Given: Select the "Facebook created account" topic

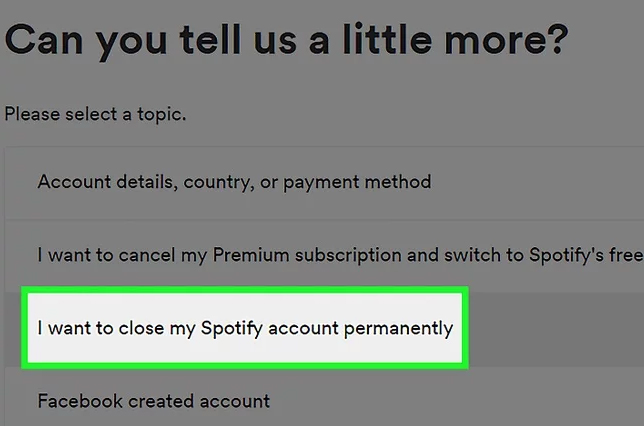Looking at the screenshot, I should coord(154,401).
